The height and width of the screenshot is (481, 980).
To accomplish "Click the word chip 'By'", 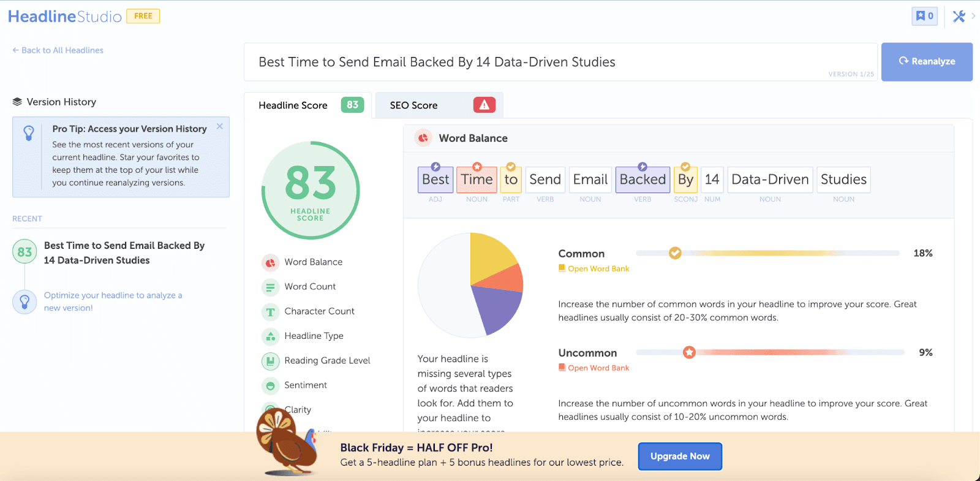I will (685, 180).
